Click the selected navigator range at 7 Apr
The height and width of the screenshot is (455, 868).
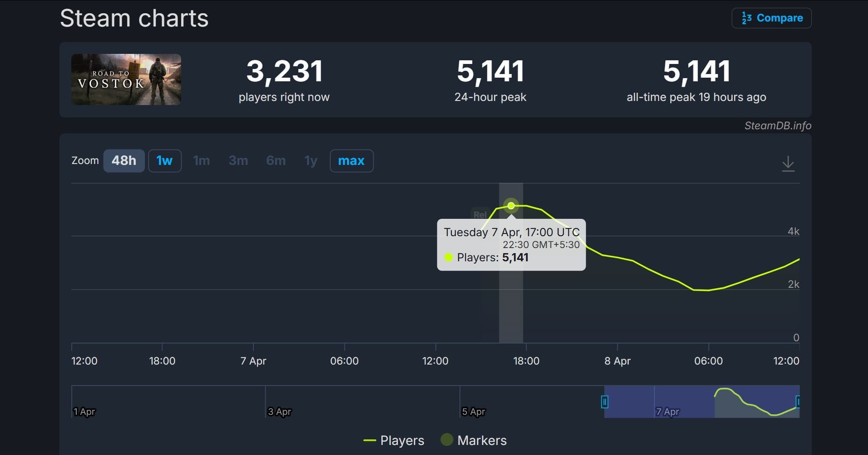(668, 402)
